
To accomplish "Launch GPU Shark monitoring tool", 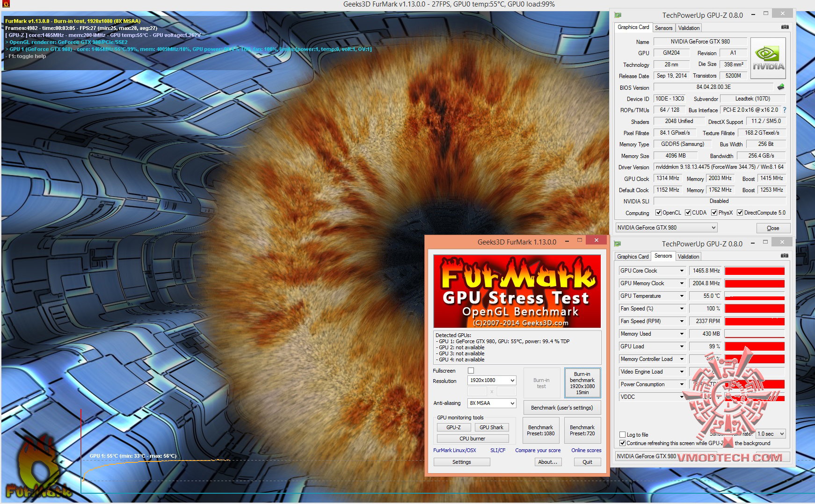I will click(491, 427).
